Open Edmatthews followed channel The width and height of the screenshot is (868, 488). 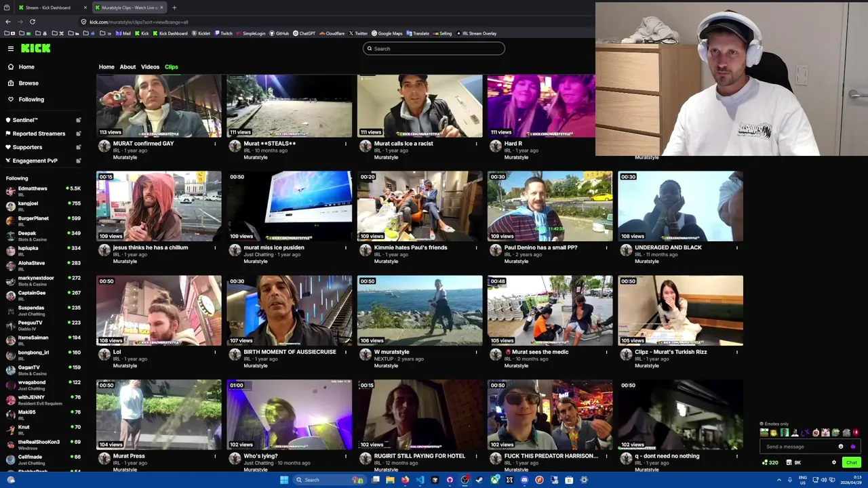point(43,190)
